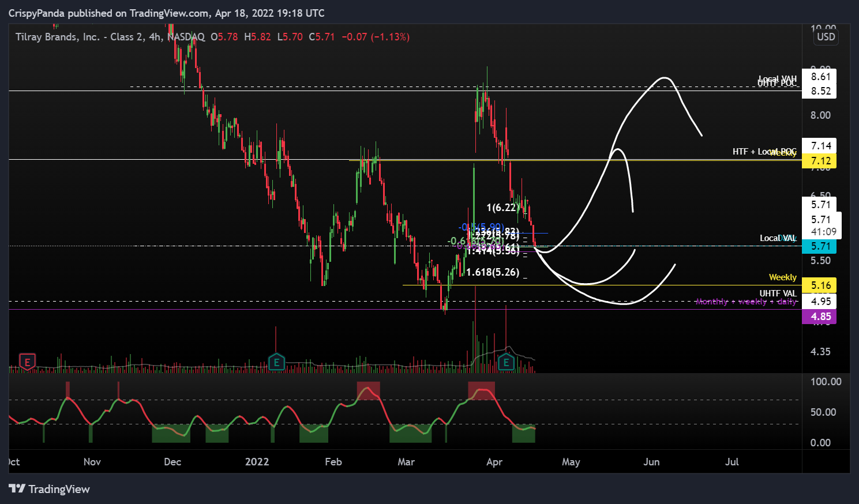Click the O5.78 open price value
This screenshot has width=859, height=504.
(x=224, y=37)
